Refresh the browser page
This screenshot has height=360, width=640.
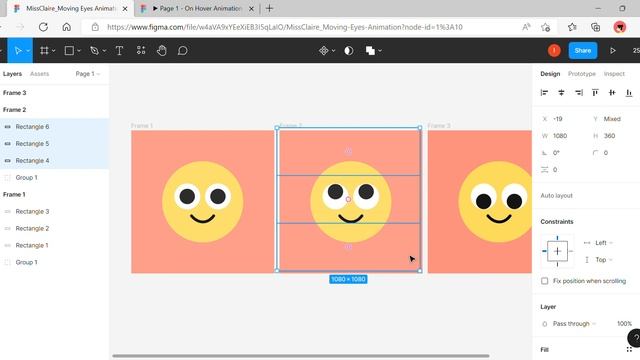(43, 27)
